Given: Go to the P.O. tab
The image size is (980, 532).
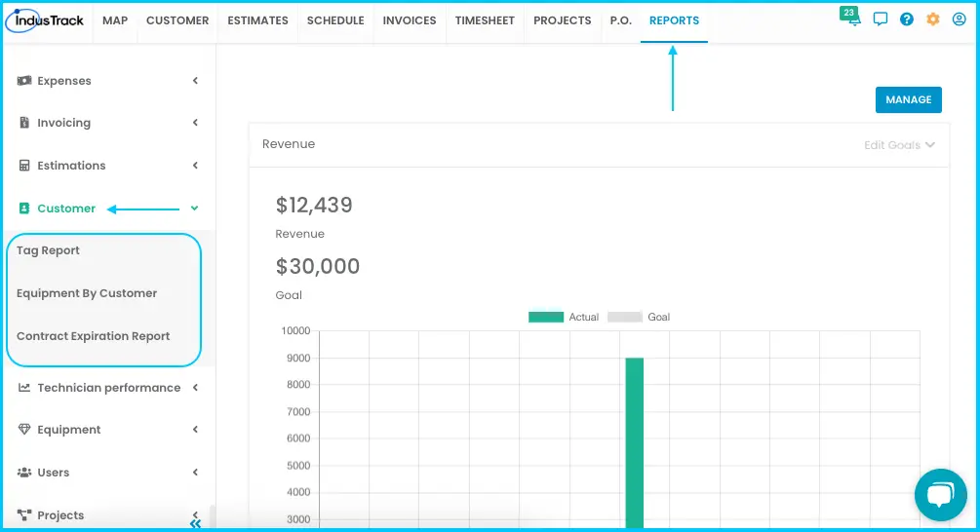Looking at the screenshot, I should point(620,20).
